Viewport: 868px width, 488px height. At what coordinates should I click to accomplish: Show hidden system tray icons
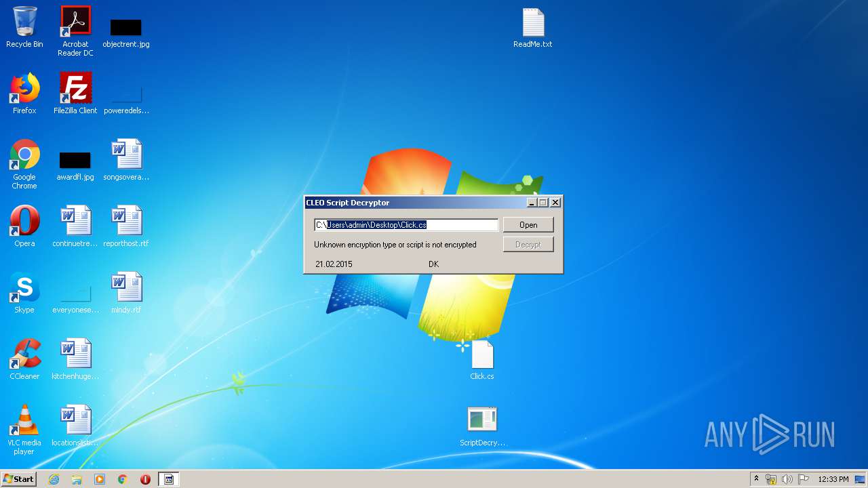coord(756,479)
